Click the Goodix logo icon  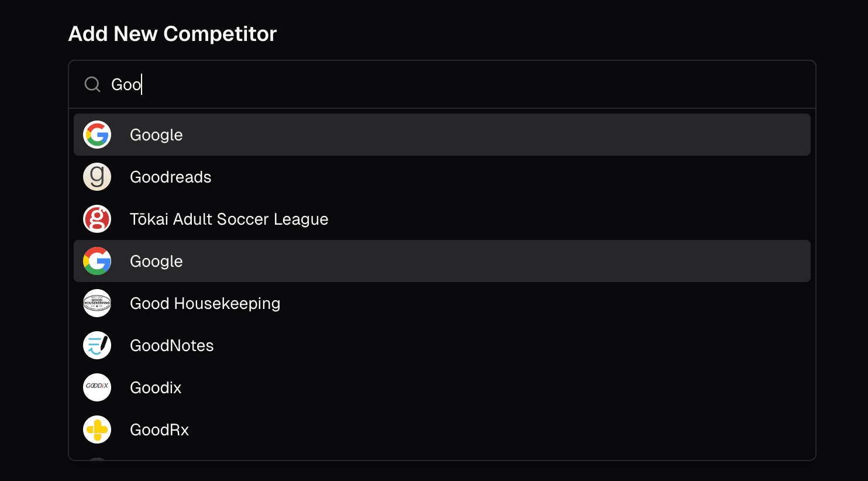coord(97,387)
